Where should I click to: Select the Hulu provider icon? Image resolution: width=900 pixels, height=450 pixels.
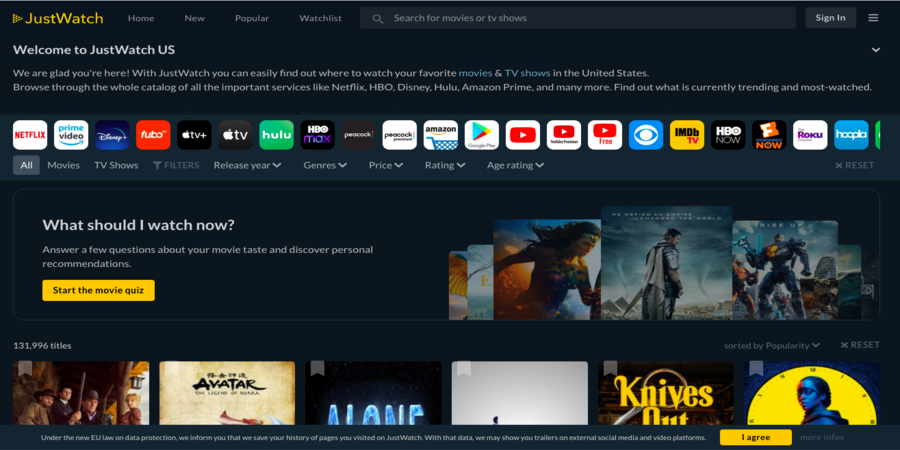click(277, 135)
